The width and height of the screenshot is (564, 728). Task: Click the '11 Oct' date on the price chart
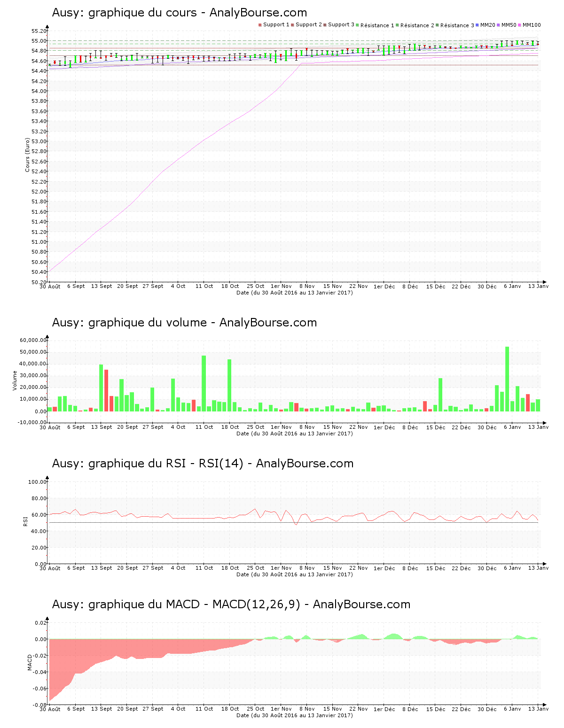[204, 286]
